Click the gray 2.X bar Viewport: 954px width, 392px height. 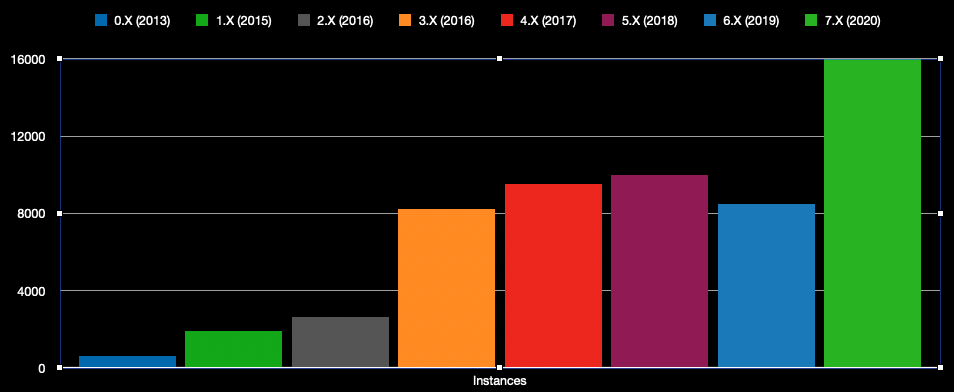pyautogui.click(x=340, y=342)
